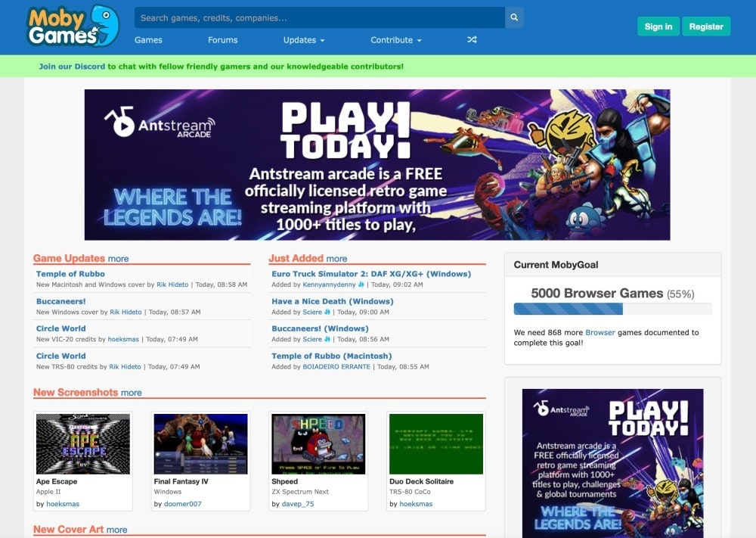Click the Shpeed title text
Image resolution: width=756 pixels, height=538 pixels.
284,481
